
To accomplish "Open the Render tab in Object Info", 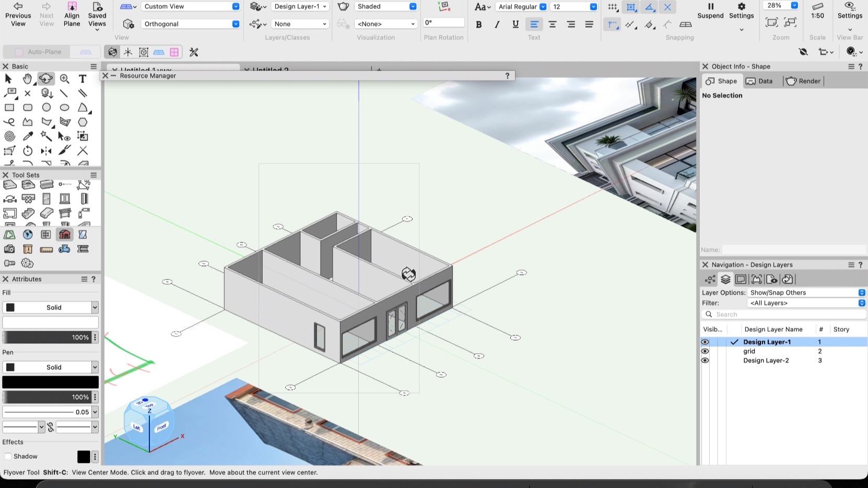I will 803,81.
